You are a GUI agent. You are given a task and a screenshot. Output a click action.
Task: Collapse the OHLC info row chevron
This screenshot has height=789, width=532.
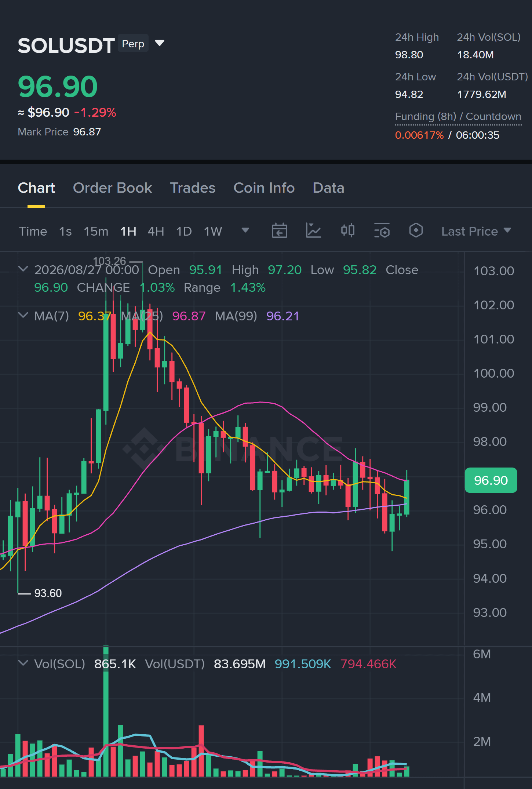tap(23, 269)
